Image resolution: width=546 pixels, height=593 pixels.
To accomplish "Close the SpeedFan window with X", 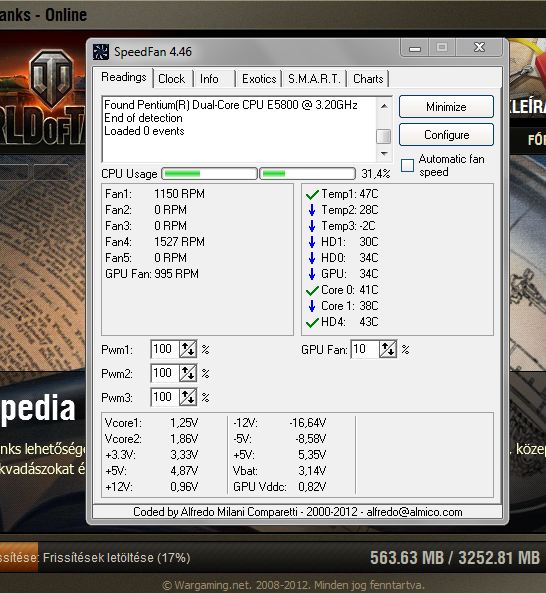I will (x=479, y=47).
